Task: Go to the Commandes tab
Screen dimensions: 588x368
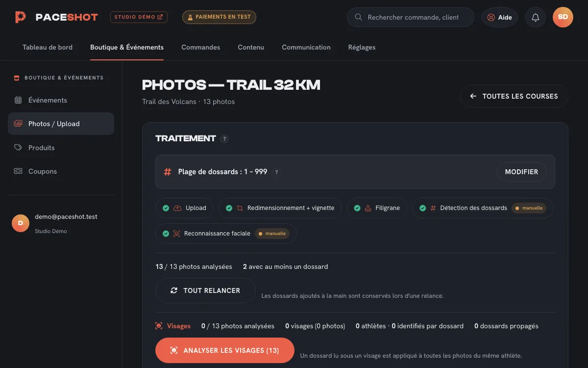Action: pyautogui.click(x=200, y=47)
